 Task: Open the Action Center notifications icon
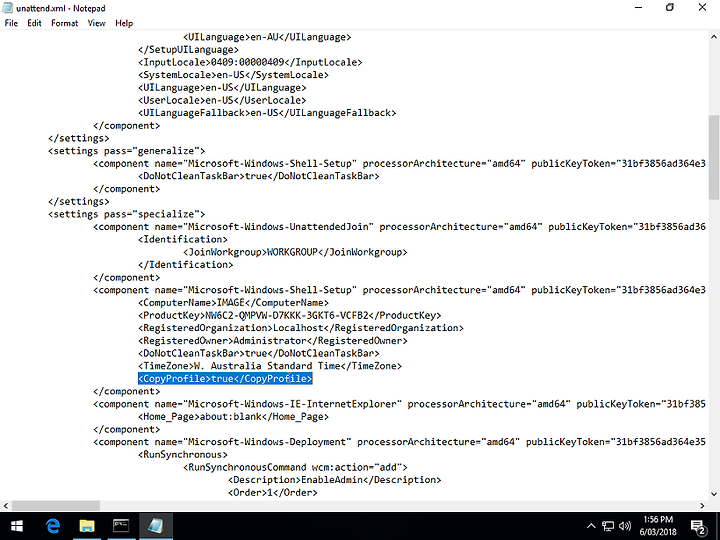coord(698,527)
